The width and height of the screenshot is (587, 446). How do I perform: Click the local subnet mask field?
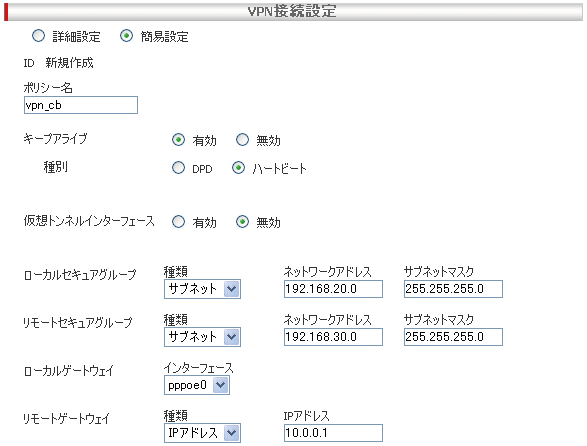pos(453,289)
